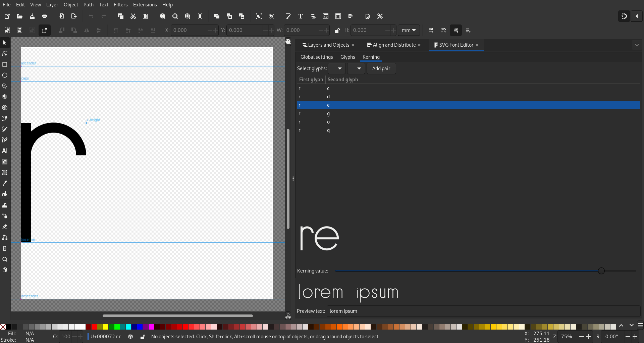Image resolution: width=644 pixels, height=343 pixels.
Task: Open the XML editor icon
Action: tap(326, 16)
